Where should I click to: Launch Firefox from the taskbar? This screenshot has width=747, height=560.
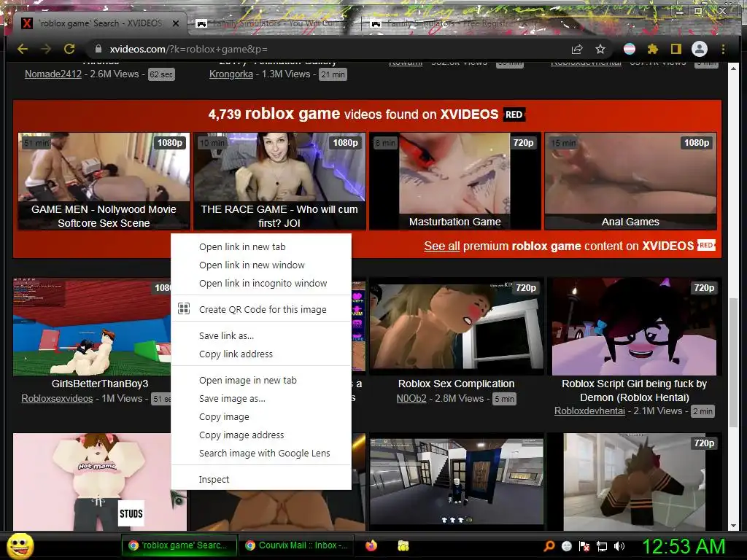point(371,545)
